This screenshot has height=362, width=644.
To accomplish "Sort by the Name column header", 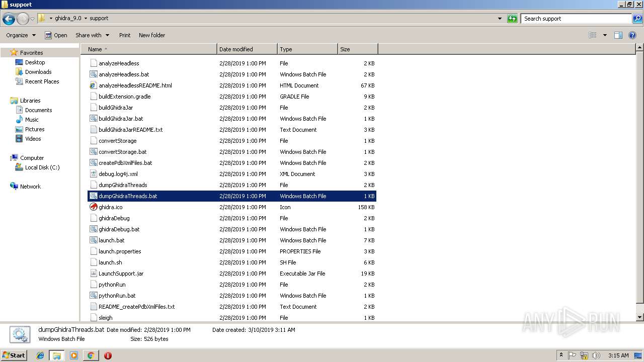I will click(x=149, y=49).
